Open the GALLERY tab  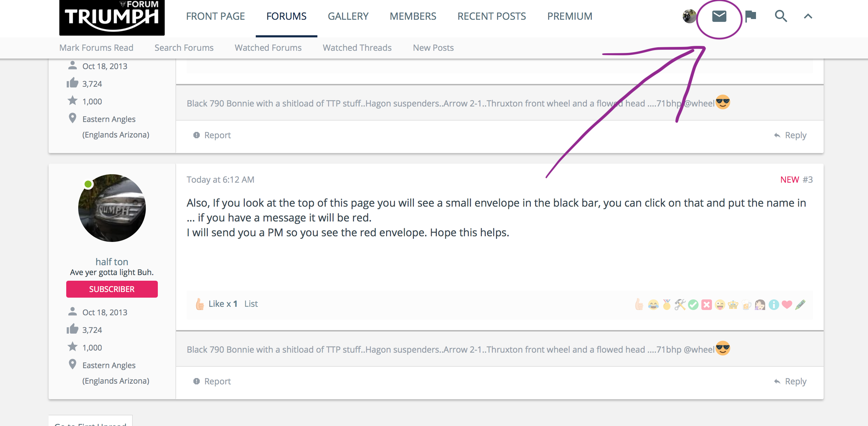pos(348,16)
